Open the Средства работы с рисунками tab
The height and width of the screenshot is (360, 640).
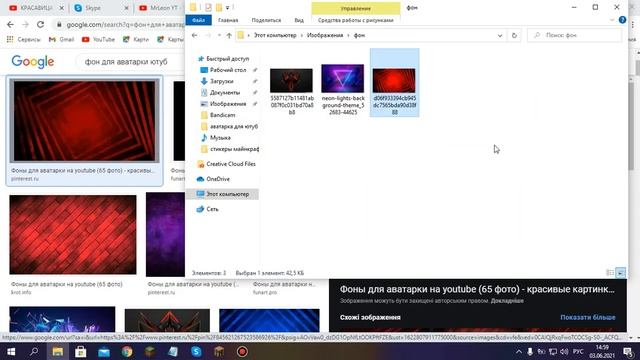356,20
